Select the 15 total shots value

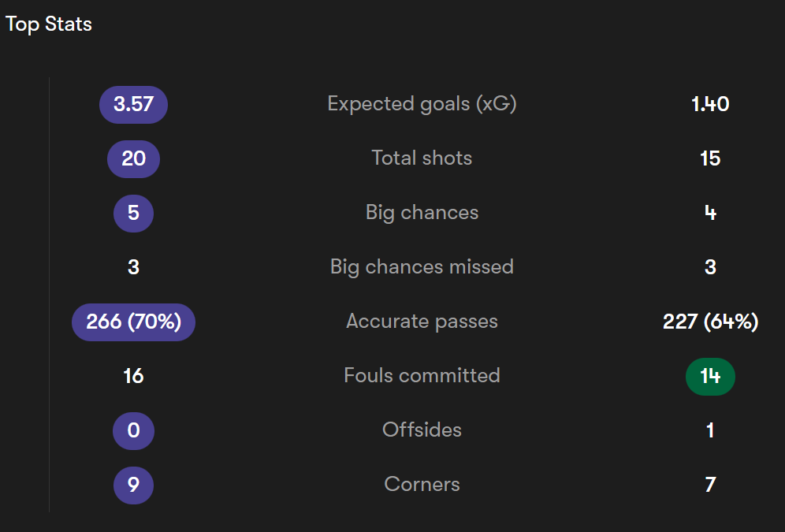(710, 158)
